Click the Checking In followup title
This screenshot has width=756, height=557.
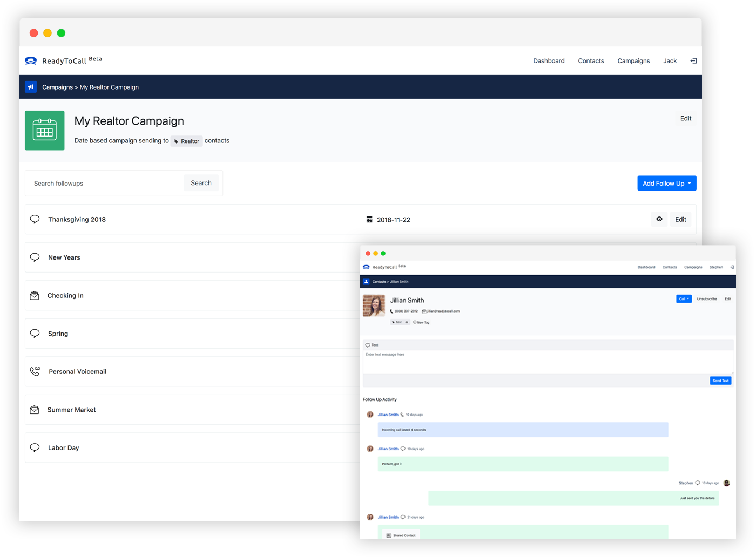(x=65, y=296)
